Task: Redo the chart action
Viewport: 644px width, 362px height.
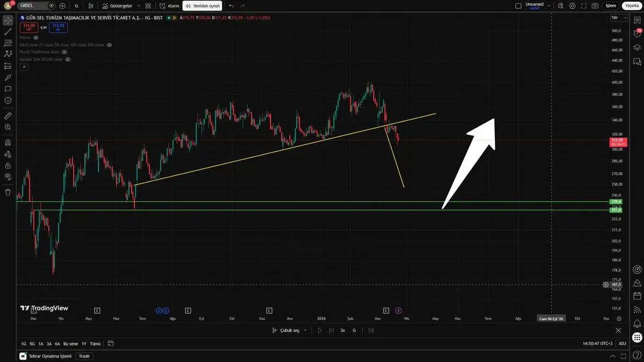Action: 243,5
